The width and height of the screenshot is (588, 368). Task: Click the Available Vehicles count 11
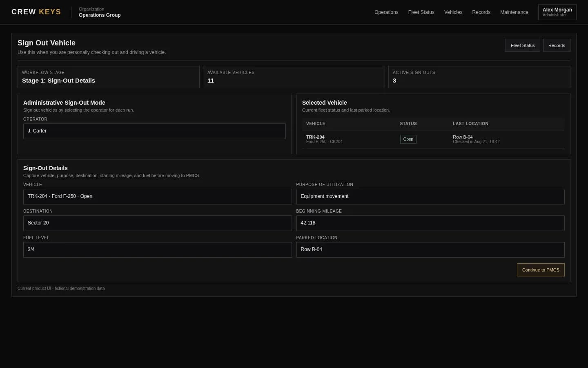[x=211, y=81]
